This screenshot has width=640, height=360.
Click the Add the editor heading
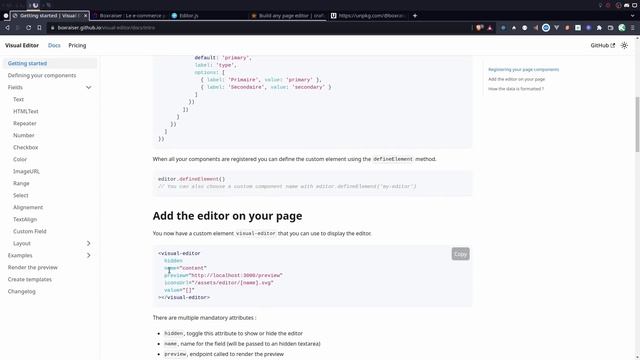[227, 216]
